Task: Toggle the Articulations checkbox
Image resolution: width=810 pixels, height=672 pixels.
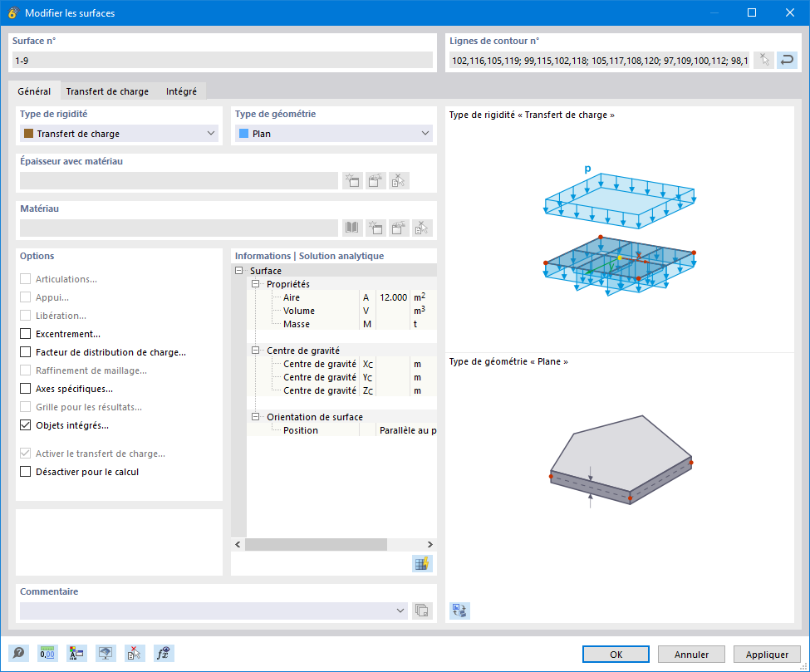Action: 25,279
